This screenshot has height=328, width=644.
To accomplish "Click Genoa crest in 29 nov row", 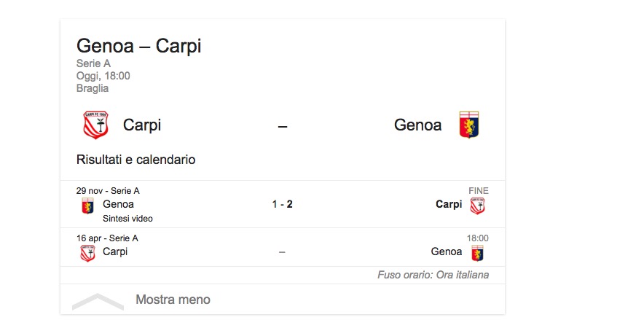I will [x=87, y=206].
